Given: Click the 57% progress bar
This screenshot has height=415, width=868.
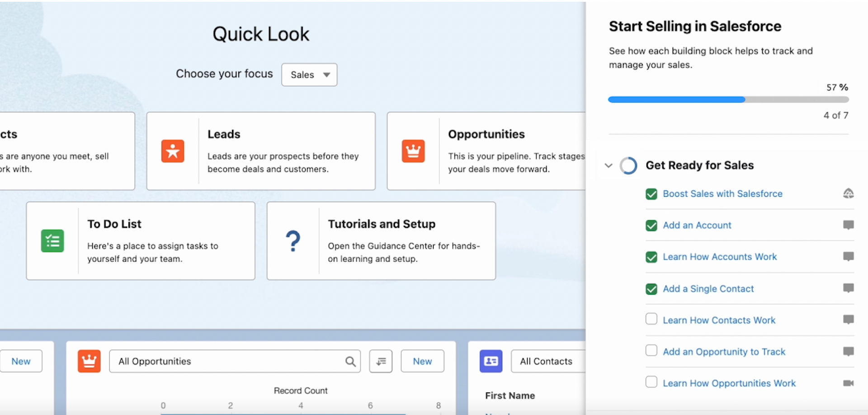Looking at the screenshot, I should point(728,99).
